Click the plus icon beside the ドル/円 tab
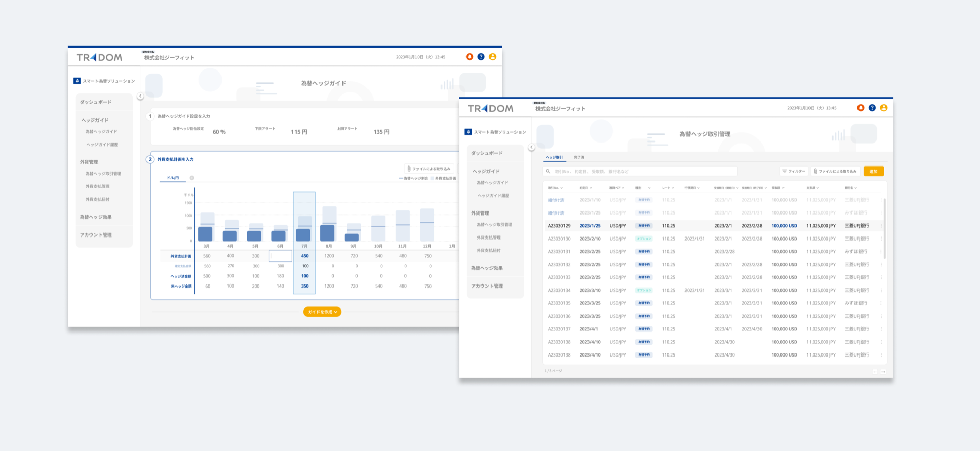This screenshot has width=980, height=451. point(192,178)
